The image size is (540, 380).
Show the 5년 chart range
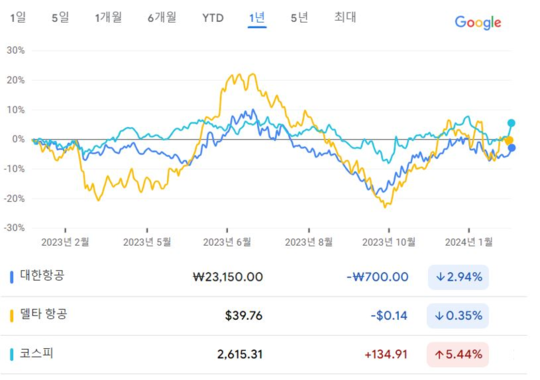click(x=299, y=17)
